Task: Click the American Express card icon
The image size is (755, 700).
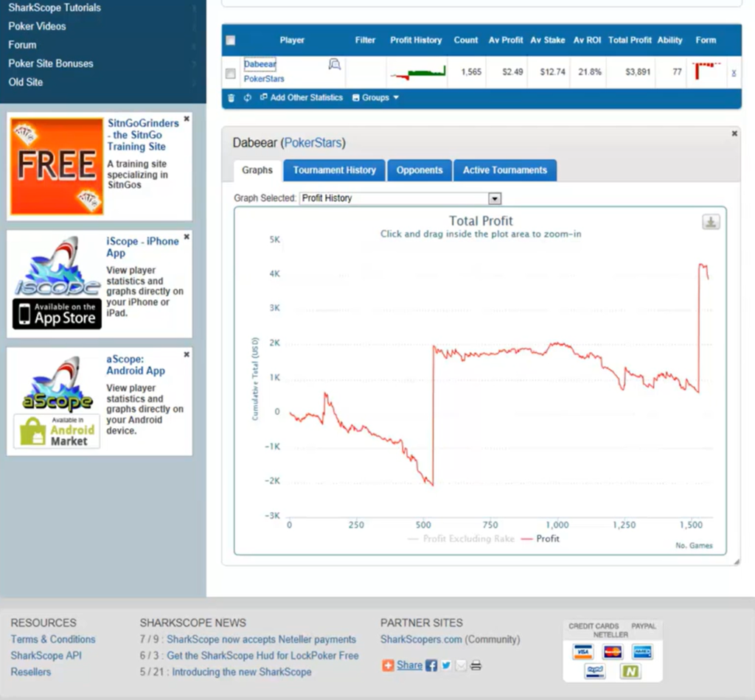Action: point(642,652)
